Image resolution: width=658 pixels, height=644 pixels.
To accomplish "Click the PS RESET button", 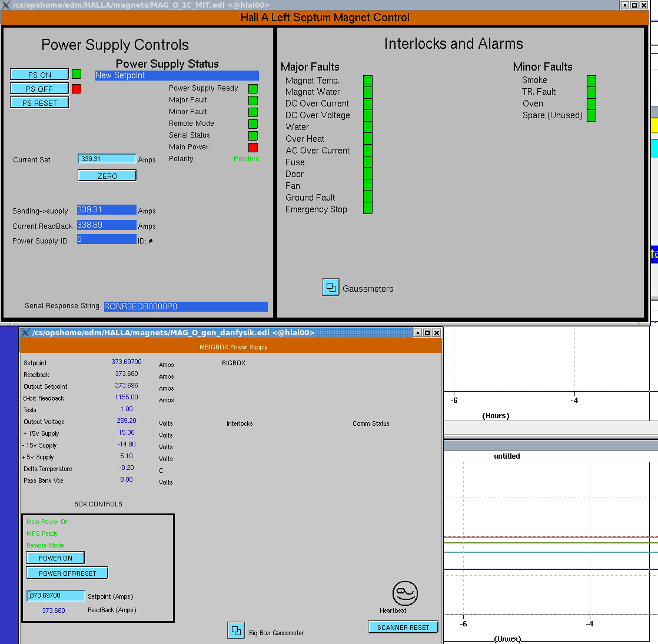I will click(x=39, y=103).
